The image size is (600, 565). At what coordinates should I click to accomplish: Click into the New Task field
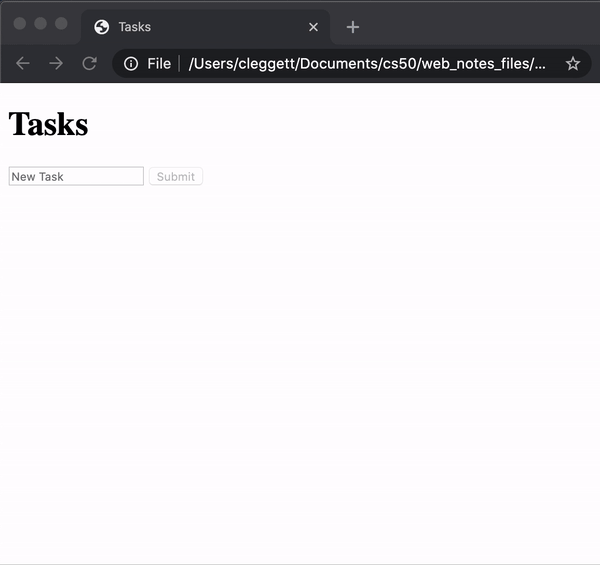coord(76,176)
